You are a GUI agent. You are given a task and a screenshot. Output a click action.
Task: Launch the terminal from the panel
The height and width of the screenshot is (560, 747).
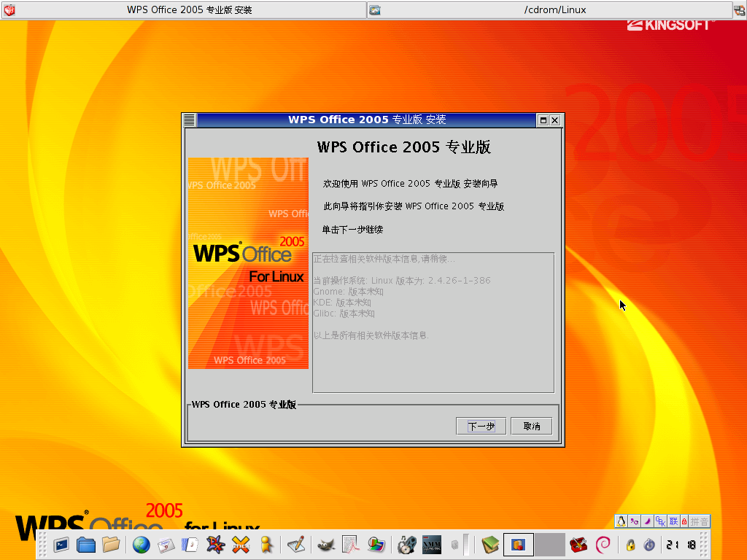61,544
